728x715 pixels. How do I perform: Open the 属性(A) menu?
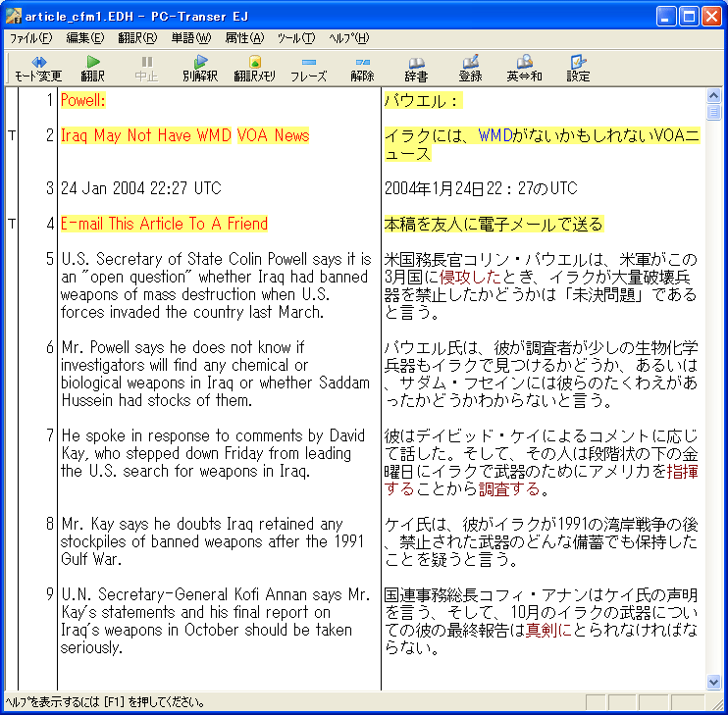pyautogui.click(x=244, y=38)
